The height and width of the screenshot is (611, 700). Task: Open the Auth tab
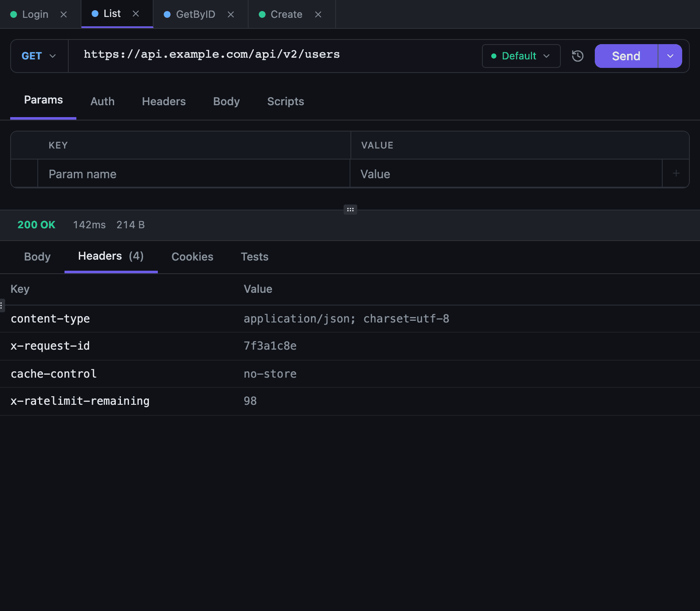(103, 101)
